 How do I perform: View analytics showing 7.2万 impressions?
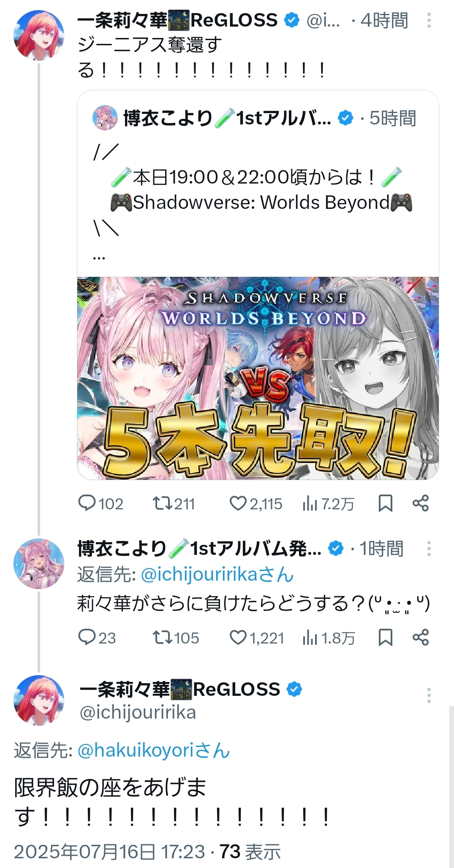[328, 503]
